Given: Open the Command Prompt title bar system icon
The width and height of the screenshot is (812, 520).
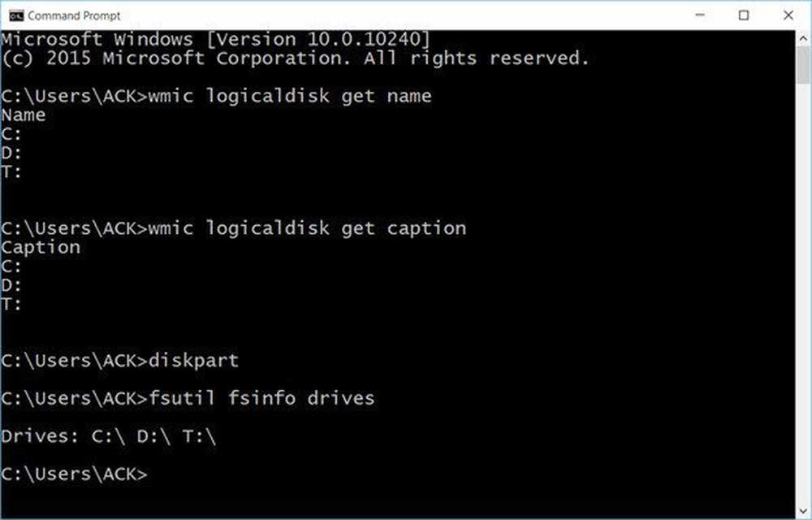Looking at the screenshot, I should (16, 15).
